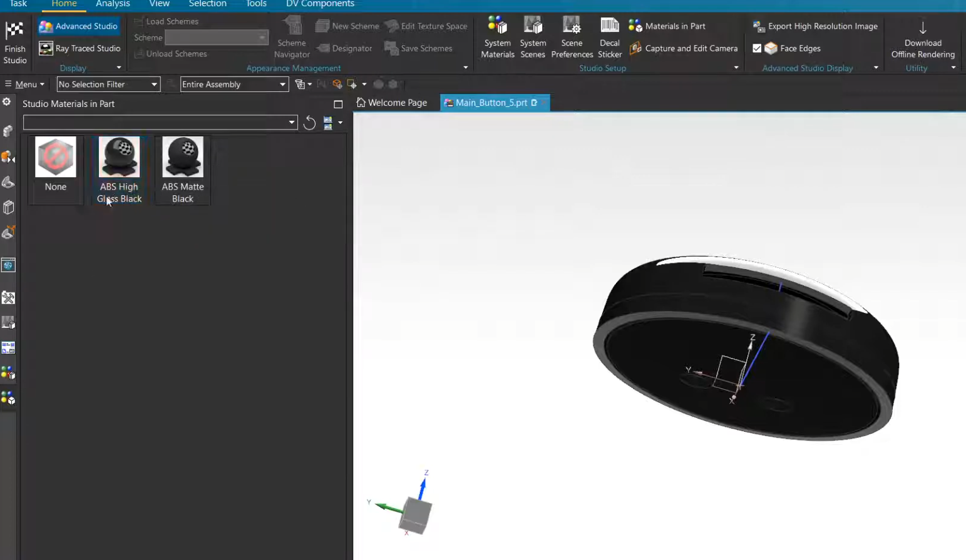Toggle the Face Edges checkbox

[757, 48]
